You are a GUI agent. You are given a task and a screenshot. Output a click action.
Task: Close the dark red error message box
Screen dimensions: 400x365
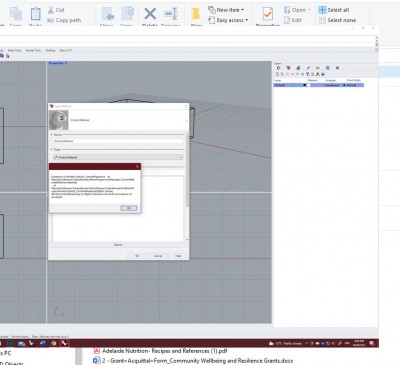click(x=137, y=166)
